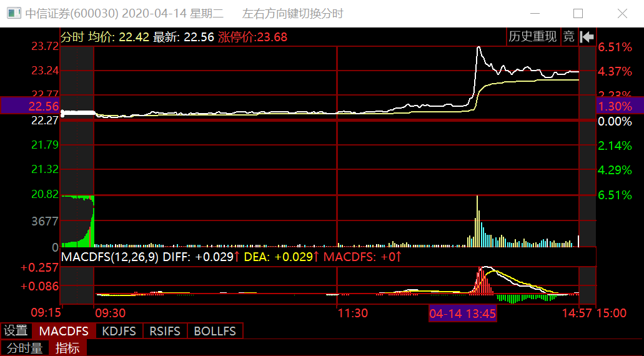Switch to the MACDFS indicator tab
The image size is (644, 356).
[64, 331]
